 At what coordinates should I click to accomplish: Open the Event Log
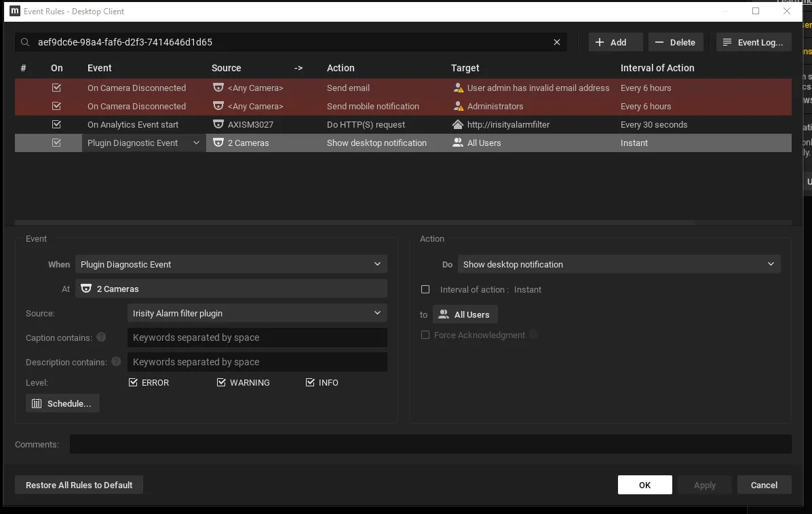pos(754,43)
